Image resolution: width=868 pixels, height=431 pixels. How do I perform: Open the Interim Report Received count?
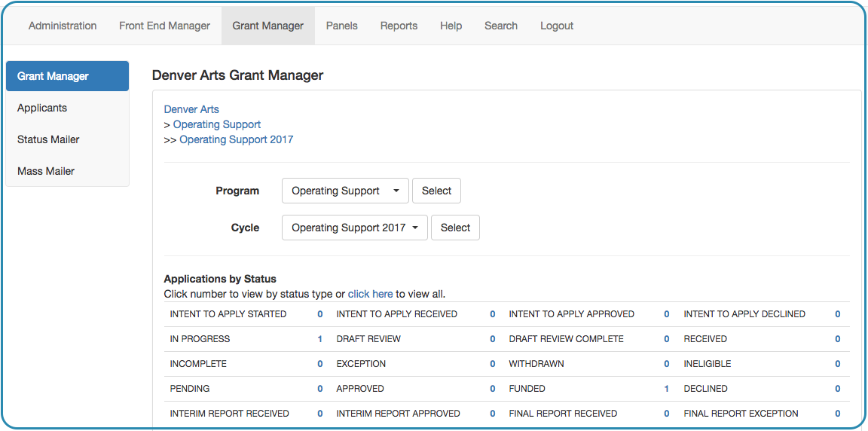320,414
